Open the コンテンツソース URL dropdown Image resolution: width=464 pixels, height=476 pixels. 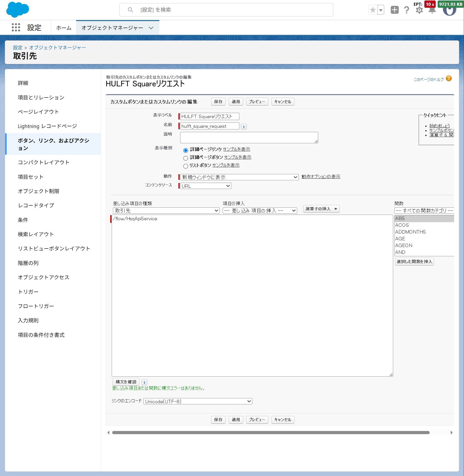point(206,186)
